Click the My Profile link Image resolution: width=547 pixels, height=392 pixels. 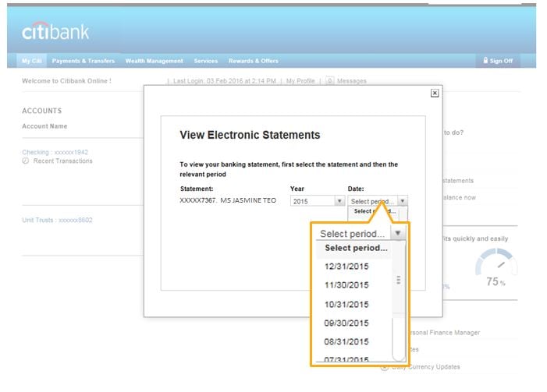300,81
